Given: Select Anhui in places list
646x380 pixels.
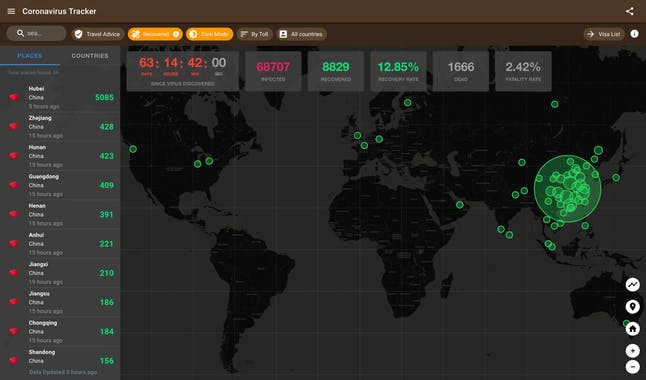Looking at the screenshot, I should pos(60,244).
